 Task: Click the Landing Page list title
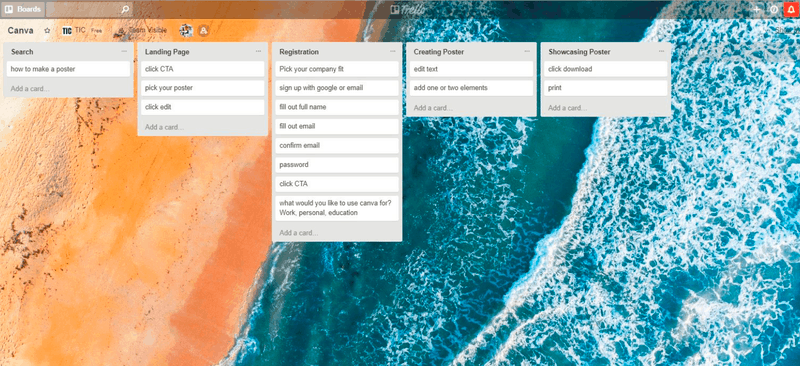pos(167,52)
